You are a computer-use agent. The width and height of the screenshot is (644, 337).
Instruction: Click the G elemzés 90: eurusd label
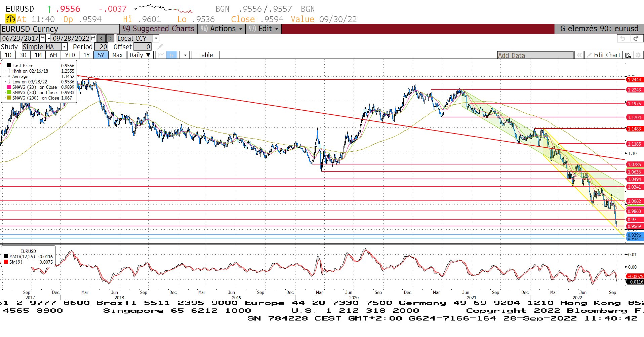pyautogui.click(x=599, y=29)
